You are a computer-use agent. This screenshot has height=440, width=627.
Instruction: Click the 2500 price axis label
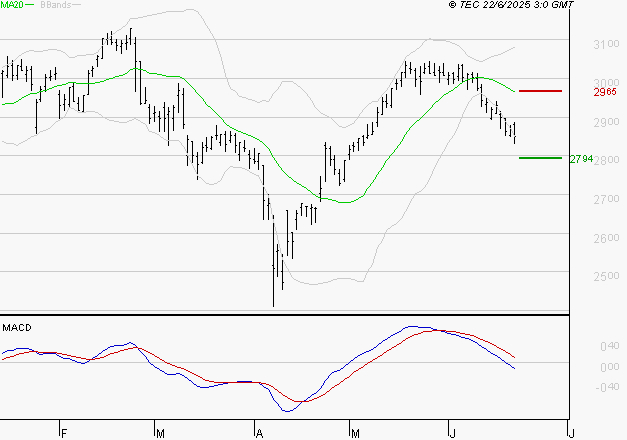tap(606, 276)
